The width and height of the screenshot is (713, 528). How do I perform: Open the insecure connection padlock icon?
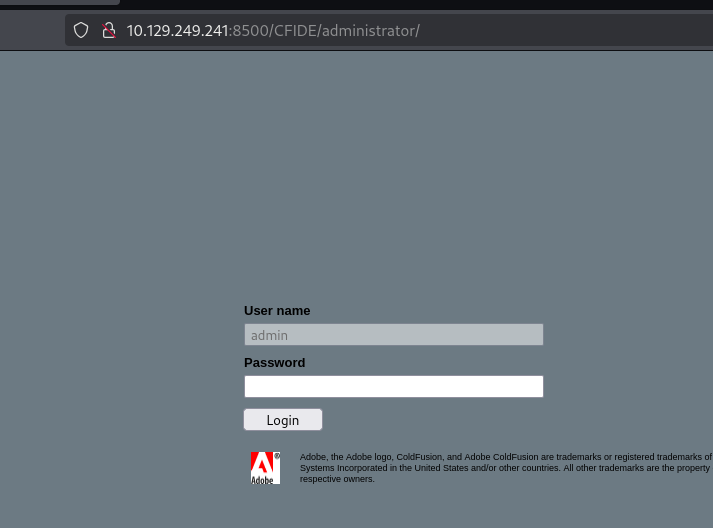pyautogui.click(x=109, y=30)
